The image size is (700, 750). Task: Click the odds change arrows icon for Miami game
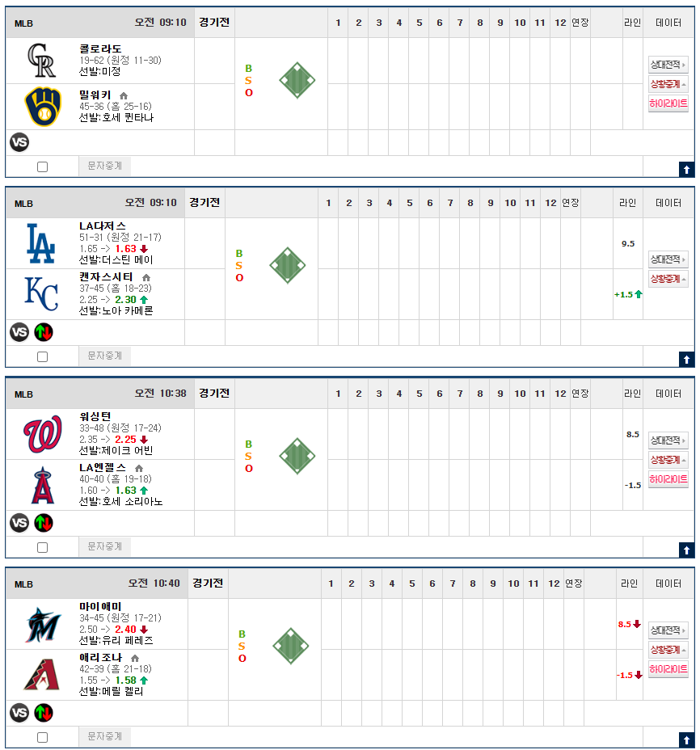click(x=44, y=713)
